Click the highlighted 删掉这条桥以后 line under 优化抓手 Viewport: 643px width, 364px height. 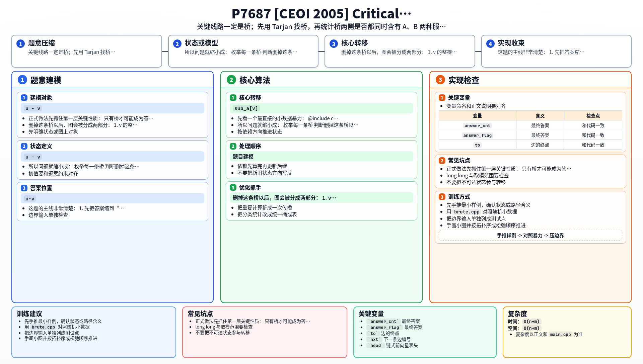284,198
